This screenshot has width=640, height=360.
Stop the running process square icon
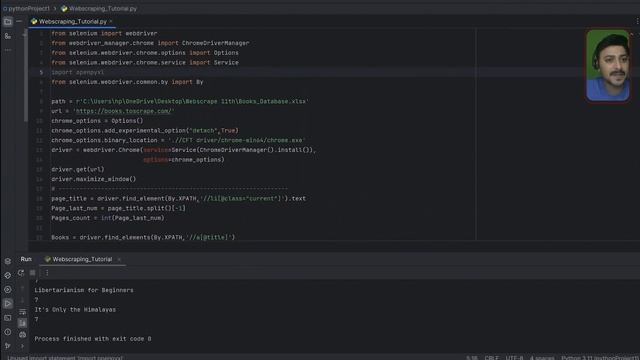33,273
